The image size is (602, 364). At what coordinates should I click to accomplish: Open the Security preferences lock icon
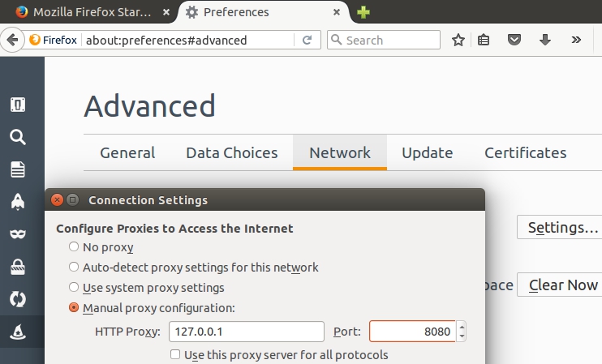(x=18, y=267)
